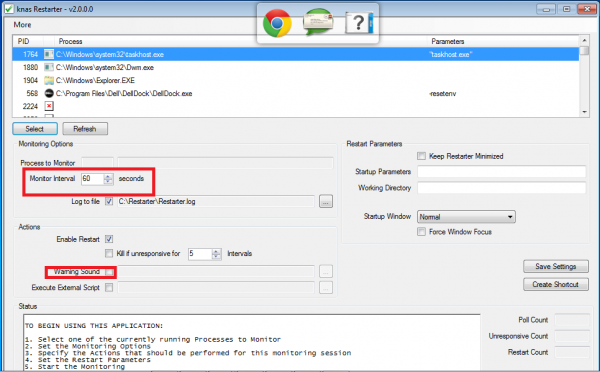Click the Save Settings button

click(556, 266)
